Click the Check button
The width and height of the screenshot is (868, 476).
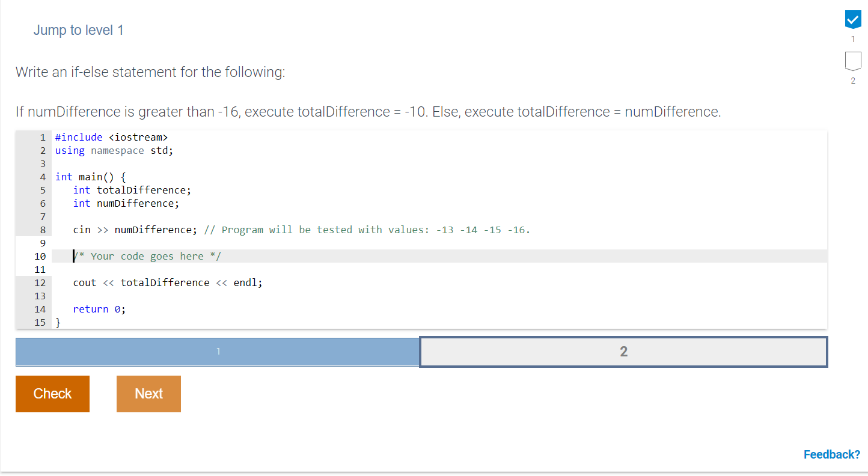coord(52,394)
